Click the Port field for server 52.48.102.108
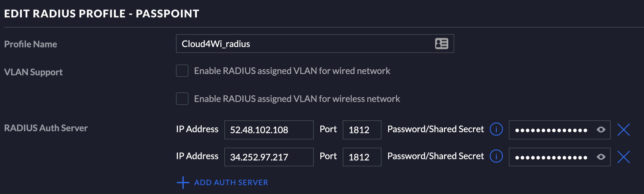 pyautogui.click(x=362, y=130)
